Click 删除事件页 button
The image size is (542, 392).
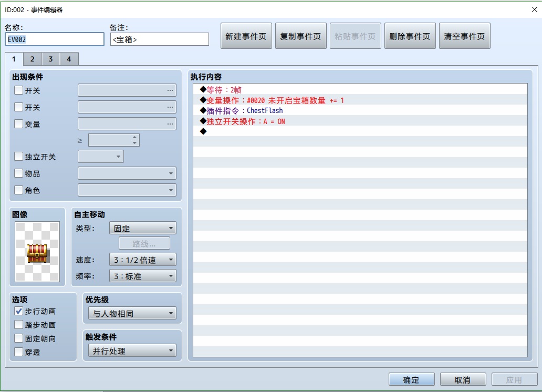(410, 36)
